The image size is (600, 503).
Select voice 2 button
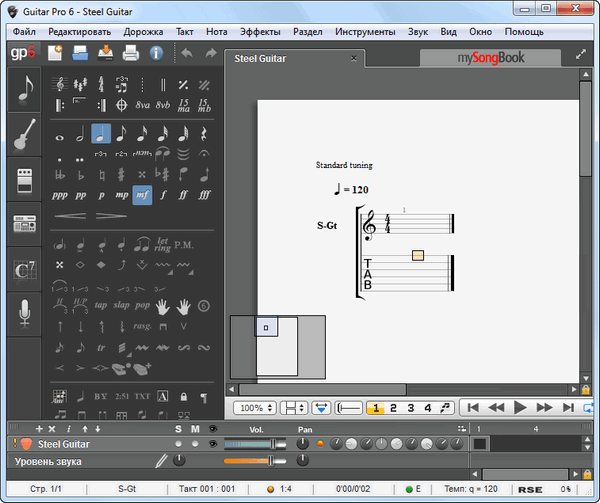coord(393,408)
